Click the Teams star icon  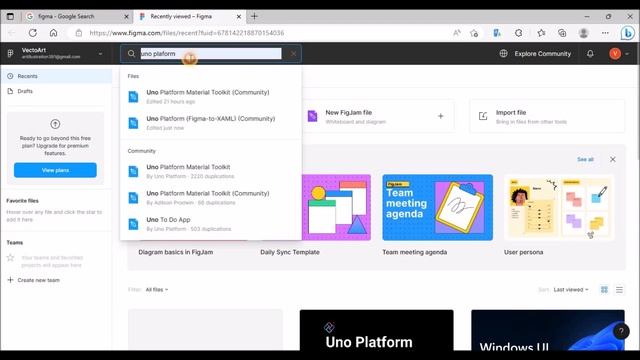click(11, 258)
